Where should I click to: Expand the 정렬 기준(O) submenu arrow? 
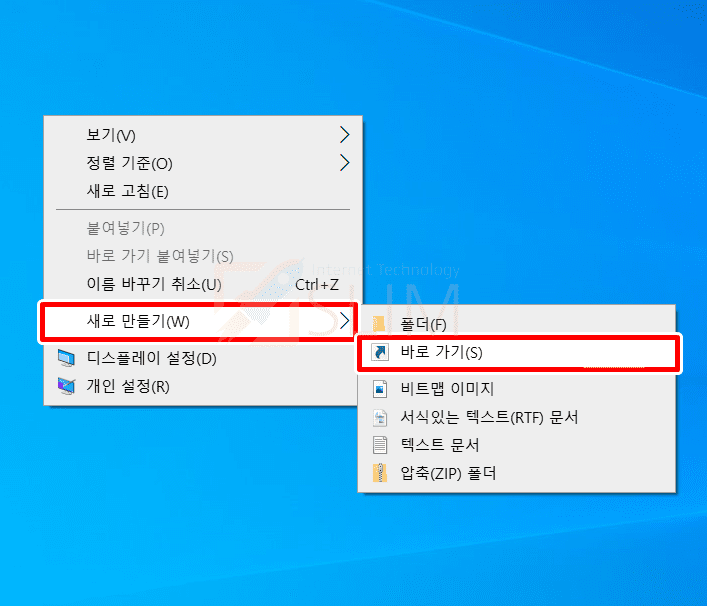[x=344, y=163]
